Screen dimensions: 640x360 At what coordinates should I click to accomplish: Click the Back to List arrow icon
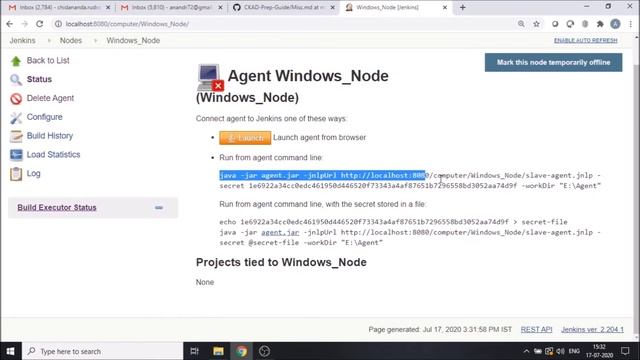point(16,61)
